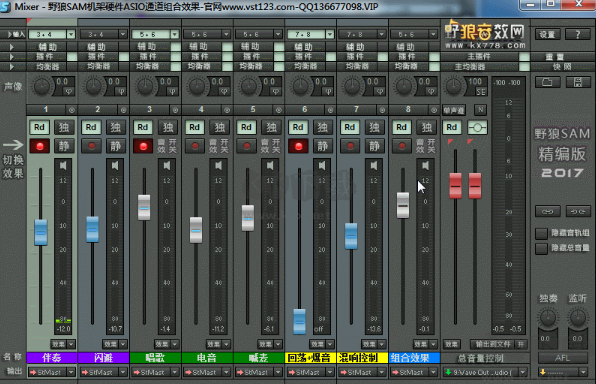Open help with the question mark button
This screenshot has width=596, height=384.
pyautogui.click(x=578, y=35)
